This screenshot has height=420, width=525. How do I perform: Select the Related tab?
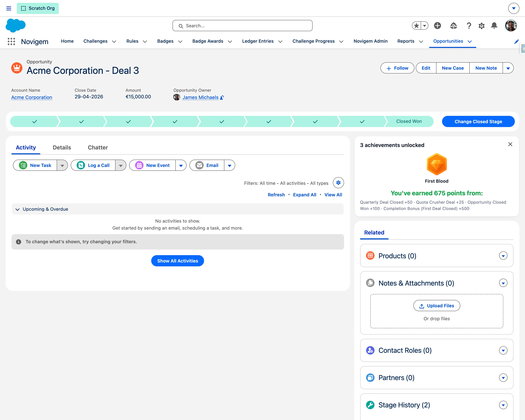pyautogui.click(x=374, y=233)
